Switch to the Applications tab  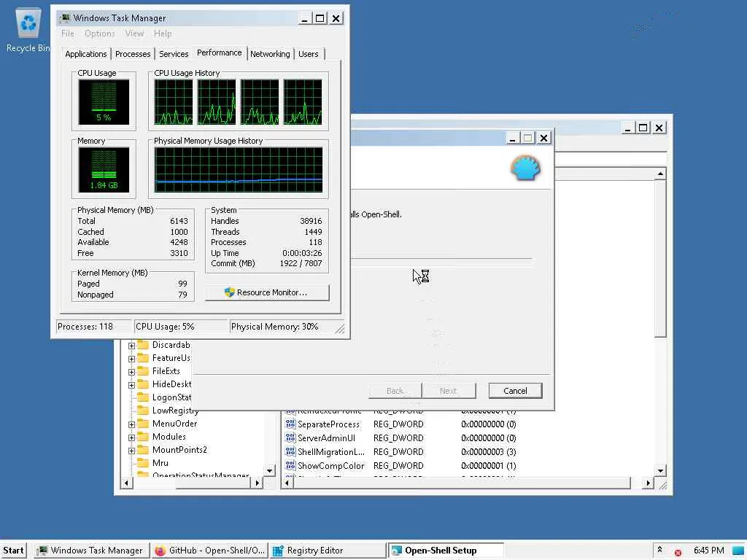[86, 54]
